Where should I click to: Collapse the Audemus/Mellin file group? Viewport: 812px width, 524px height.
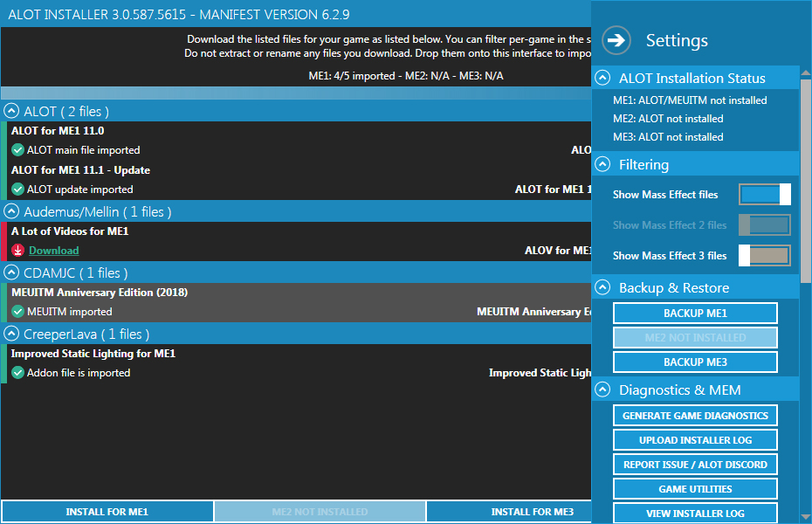(x=11, y=211)
